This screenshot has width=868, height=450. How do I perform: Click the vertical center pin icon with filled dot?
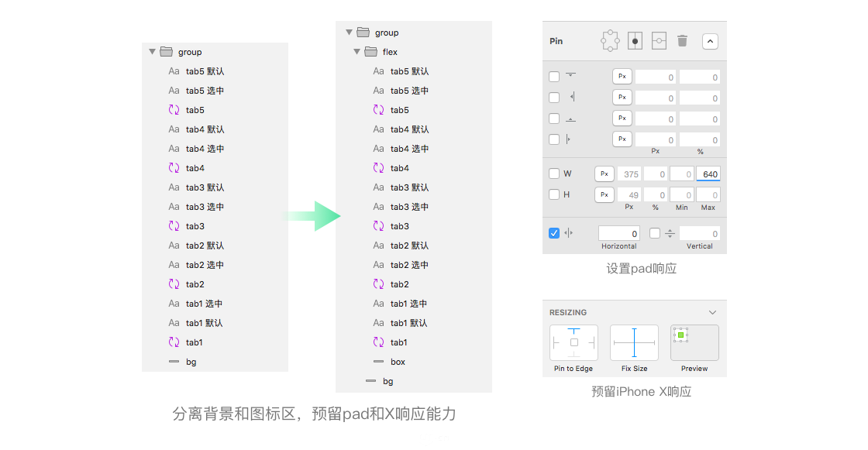coord(635,41)
